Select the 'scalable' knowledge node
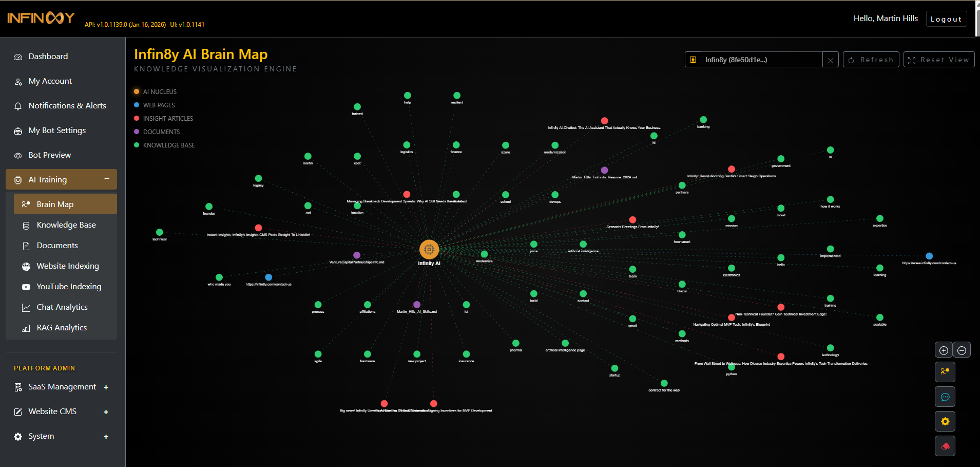Viewport: 980px width, 467px height. click(x=880, y=317)
